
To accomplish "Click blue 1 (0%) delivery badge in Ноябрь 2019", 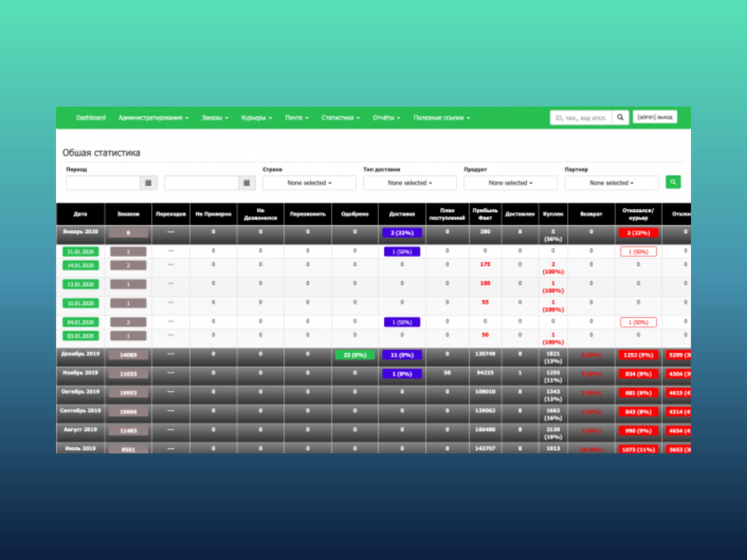I will 402,374.
